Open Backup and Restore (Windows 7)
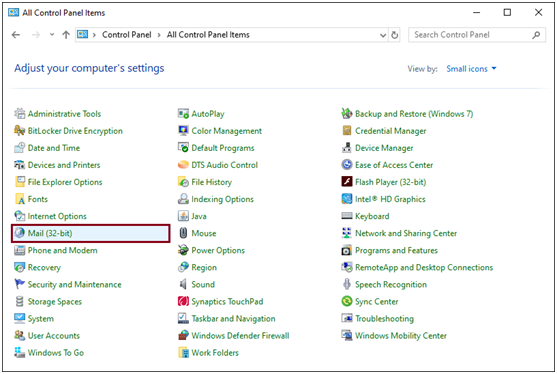The width and height of the screenshot is (557, 374). tap(414, 114)
